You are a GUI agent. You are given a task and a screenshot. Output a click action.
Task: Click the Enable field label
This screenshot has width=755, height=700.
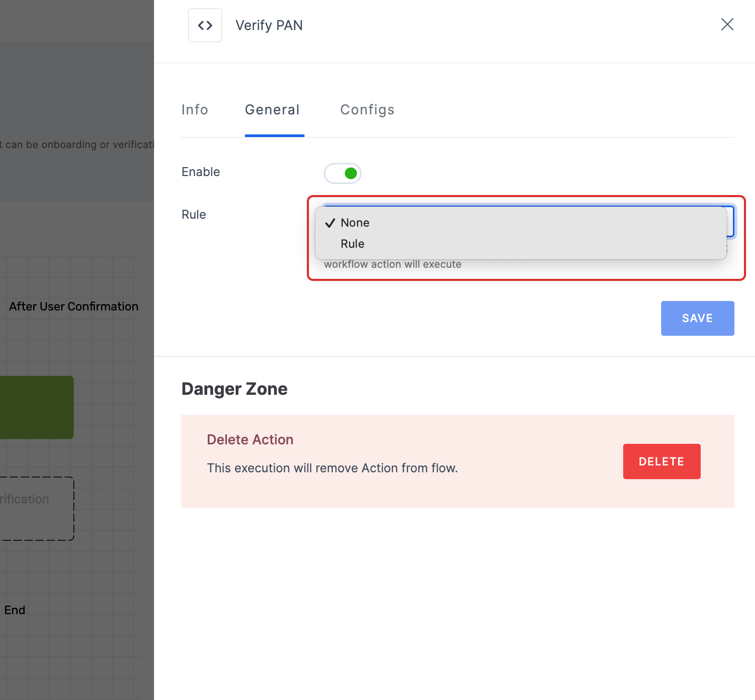point(201,172)
